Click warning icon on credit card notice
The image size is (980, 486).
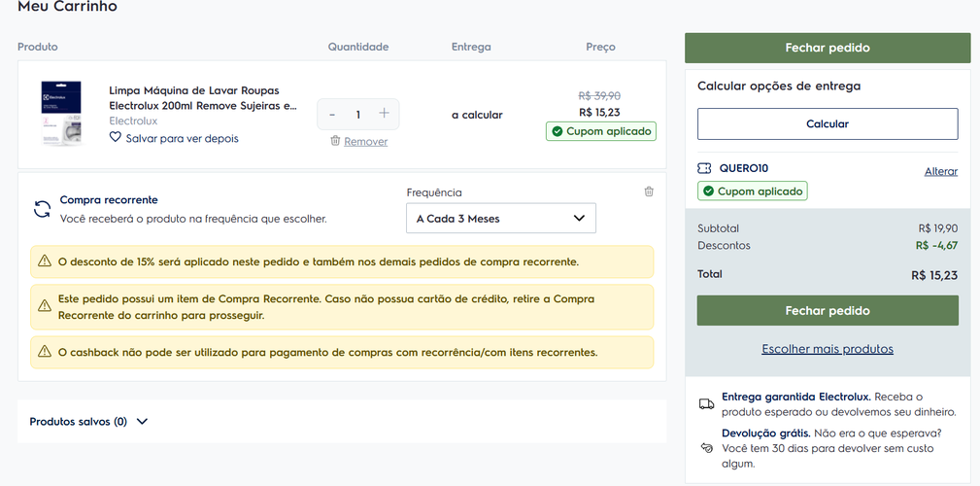(x=45, y=306)
